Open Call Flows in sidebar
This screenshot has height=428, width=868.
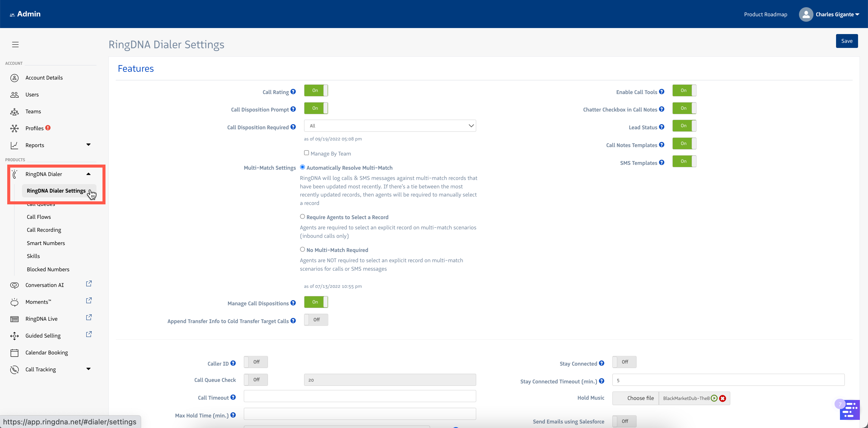point(39,217)
